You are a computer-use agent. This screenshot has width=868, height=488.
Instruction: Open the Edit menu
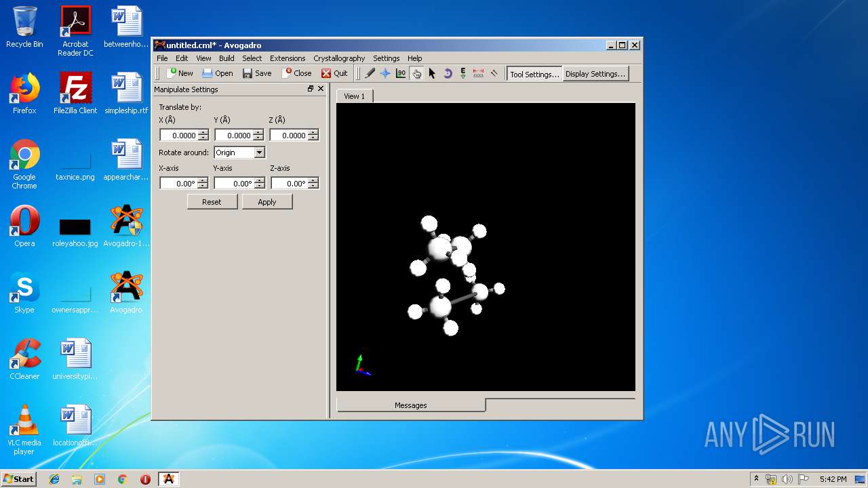pos(182,58)
